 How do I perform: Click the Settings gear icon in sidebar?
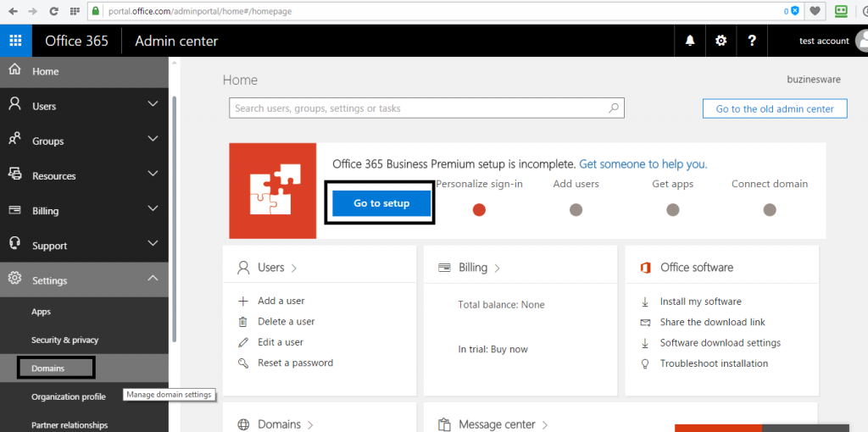[15, 278]
